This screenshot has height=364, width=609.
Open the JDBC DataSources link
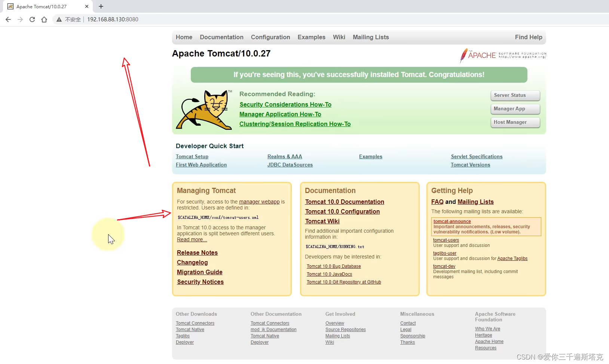290,165
